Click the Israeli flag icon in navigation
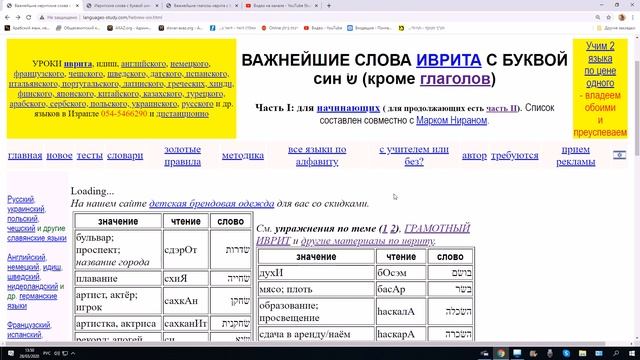The image size is (640, 360). pos(619,155)
